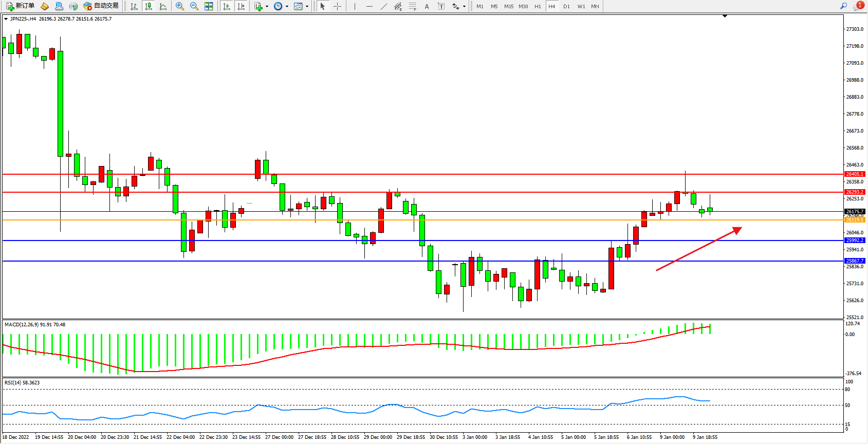This screenshot has height=444, width=868.
Task: Switch chart to bar chart mode
Action: coord(134,6)
